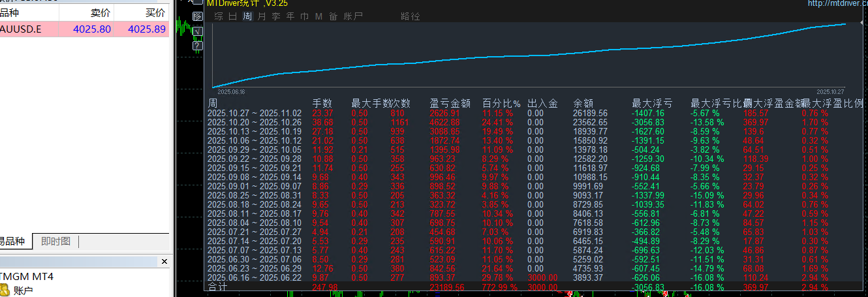Select the XAUUSD.E symbol row
The width and height of the screenshot is (868, 297).
pos(84,29)
